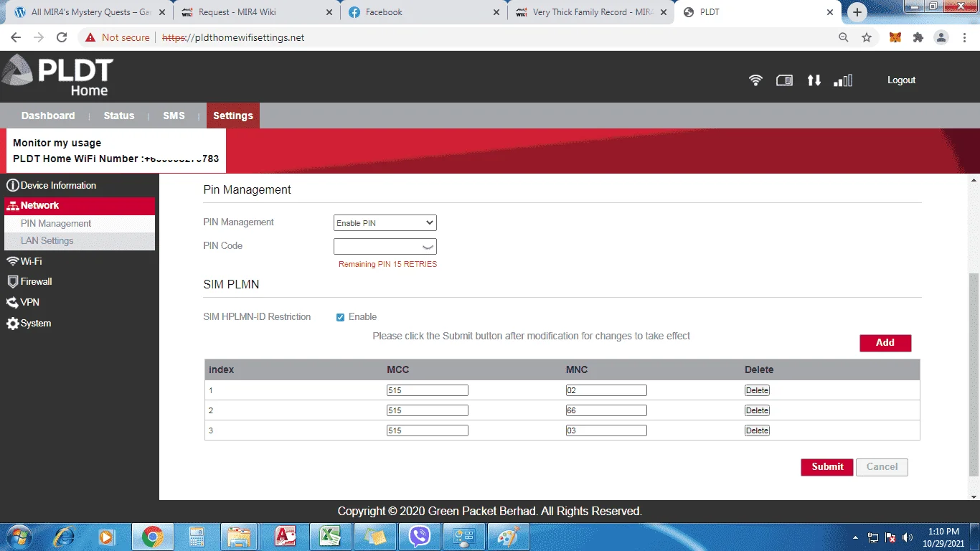Image resolution: width=980 pixels, height=551 pixels.
Task: Open the browser zoom magnifier icon
Action: (844, 37)
